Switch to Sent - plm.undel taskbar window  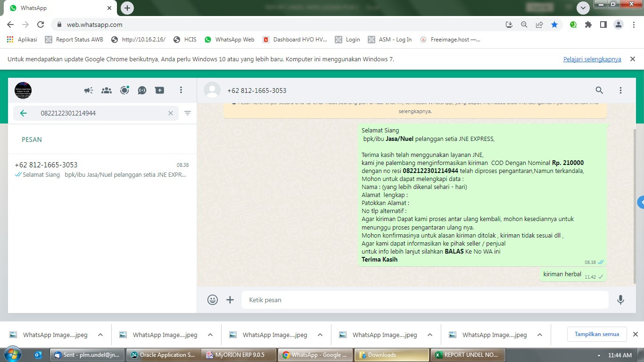87,355
